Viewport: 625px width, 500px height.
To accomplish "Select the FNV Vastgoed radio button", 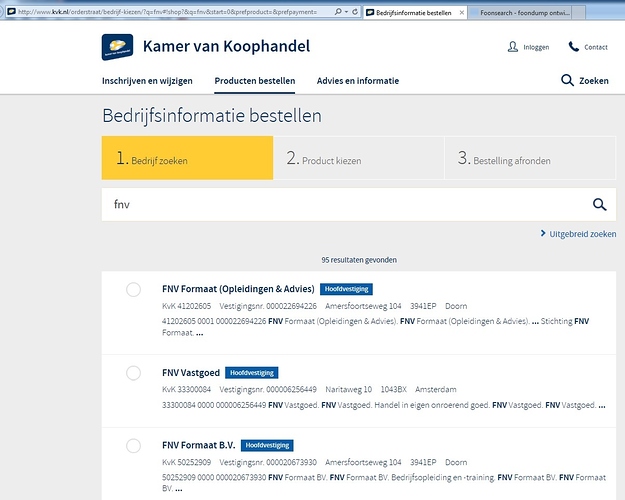I will (134, 373).
